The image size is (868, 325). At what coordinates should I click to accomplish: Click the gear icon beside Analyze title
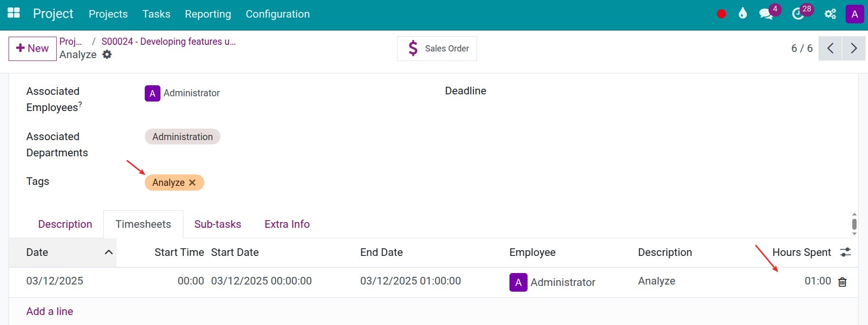pyautogui.click(x=107, y=54)
